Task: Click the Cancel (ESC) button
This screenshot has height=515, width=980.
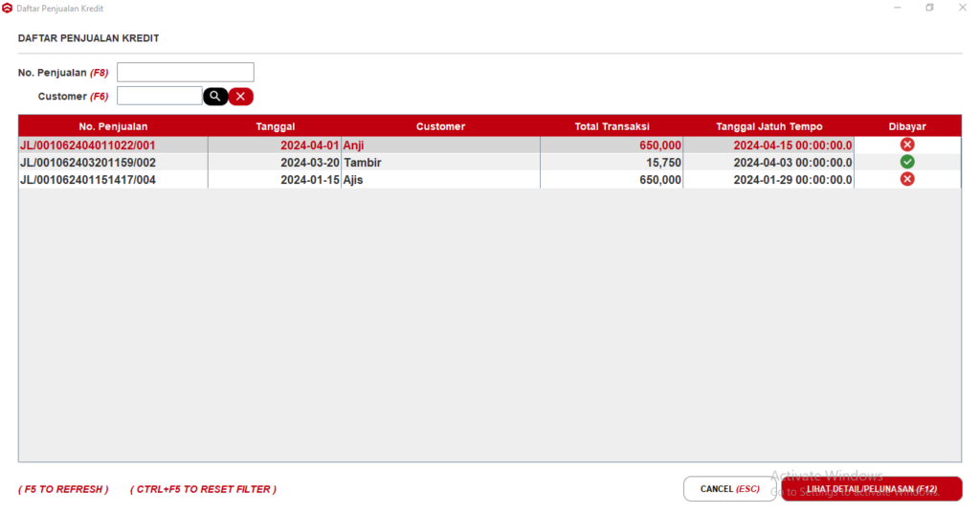Action: click(x=729, y=489)
